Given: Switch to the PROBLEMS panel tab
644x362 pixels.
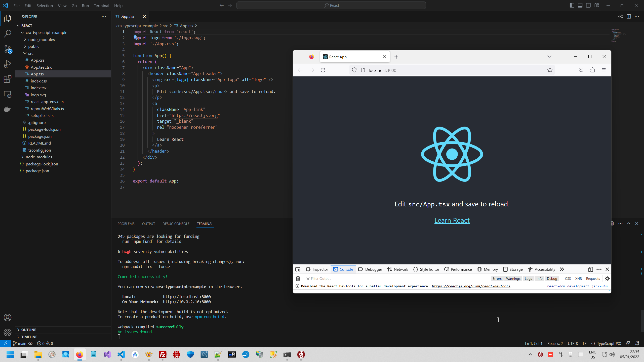Looking at the screenshot, I should click(x=126, y=224).
